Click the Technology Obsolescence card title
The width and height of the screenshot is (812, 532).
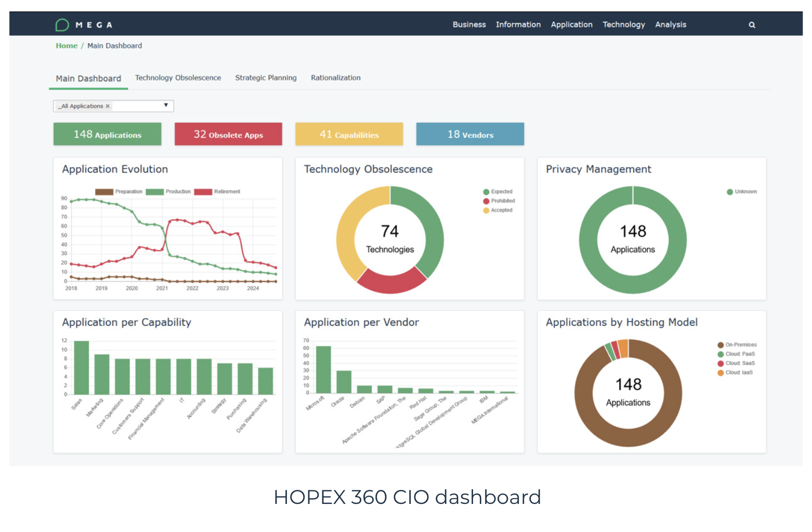point(368,169)
